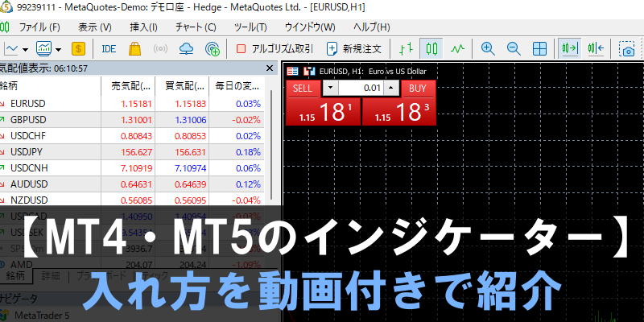Click the BUY button on one-click panel

pyautogui.click(x=418, y=89)
